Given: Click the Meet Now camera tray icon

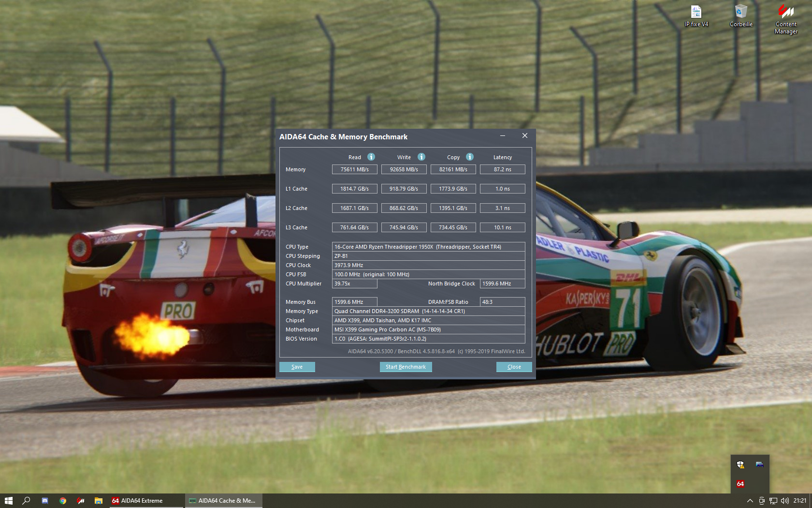Looking at the screenshot, I should 762,501.
